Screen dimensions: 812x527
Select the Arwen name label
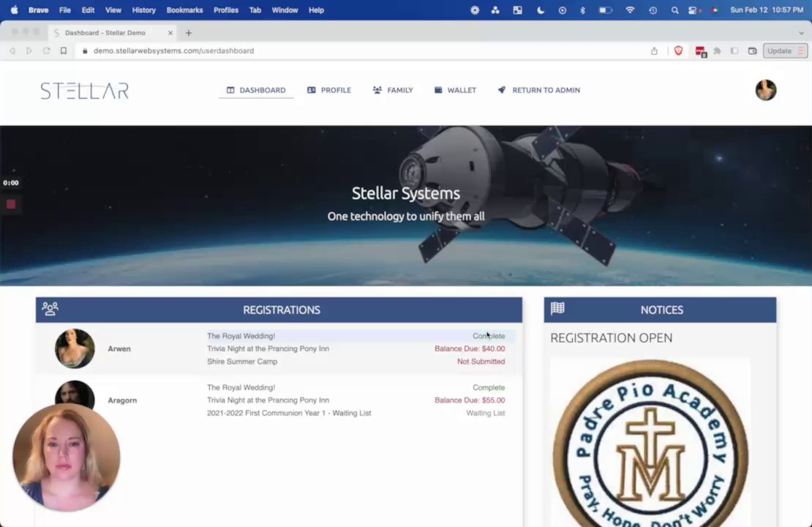(119, 348)
